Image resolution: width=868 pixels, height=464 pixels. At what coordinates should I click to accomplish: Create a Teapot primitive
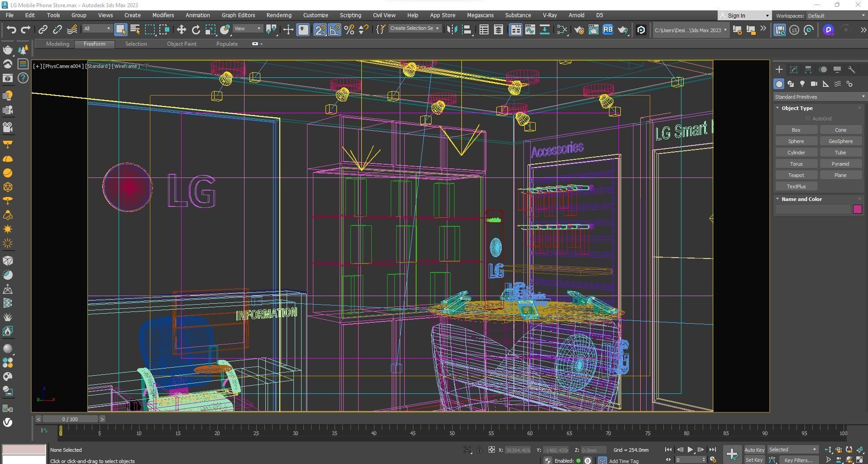[x=796, y=175]
